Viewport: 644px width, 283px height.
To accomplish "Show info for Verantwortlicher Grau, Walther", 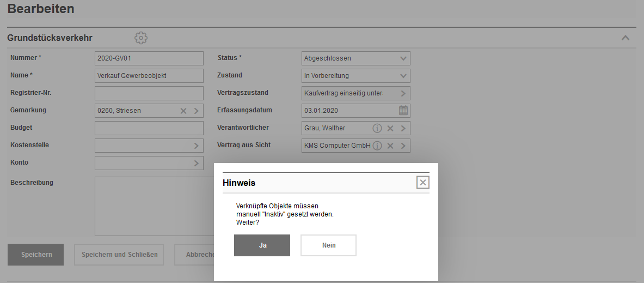I will coord(377,128).
